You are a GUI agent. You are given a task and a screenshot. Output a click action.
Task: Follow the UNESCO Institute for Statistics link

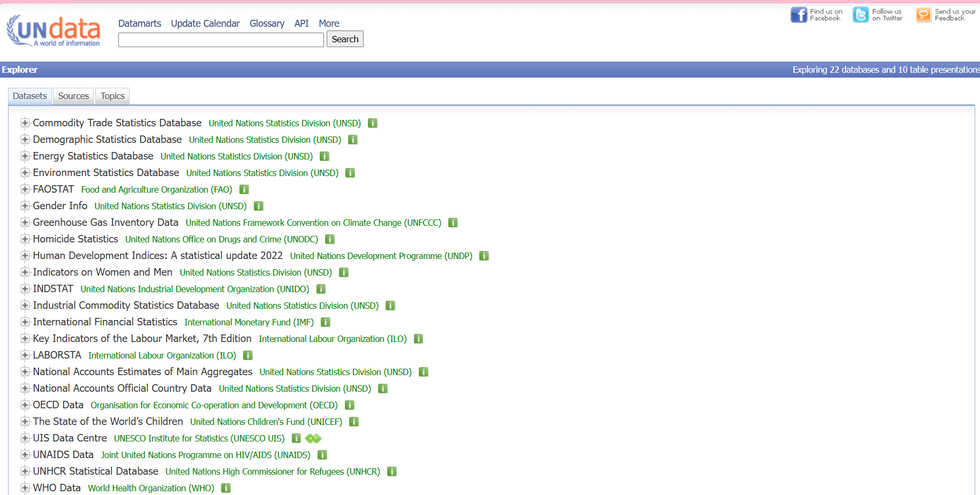[199, 438]
